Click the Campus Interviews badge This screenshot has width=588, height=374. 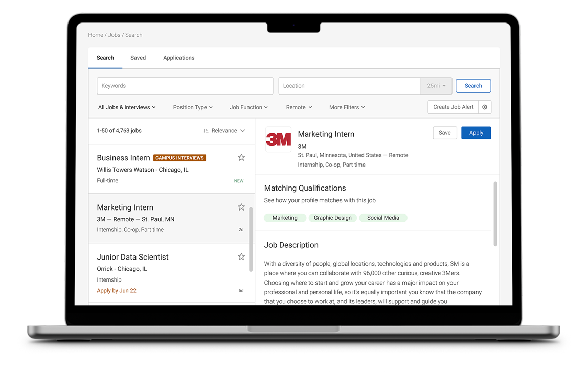click(179, 158)
